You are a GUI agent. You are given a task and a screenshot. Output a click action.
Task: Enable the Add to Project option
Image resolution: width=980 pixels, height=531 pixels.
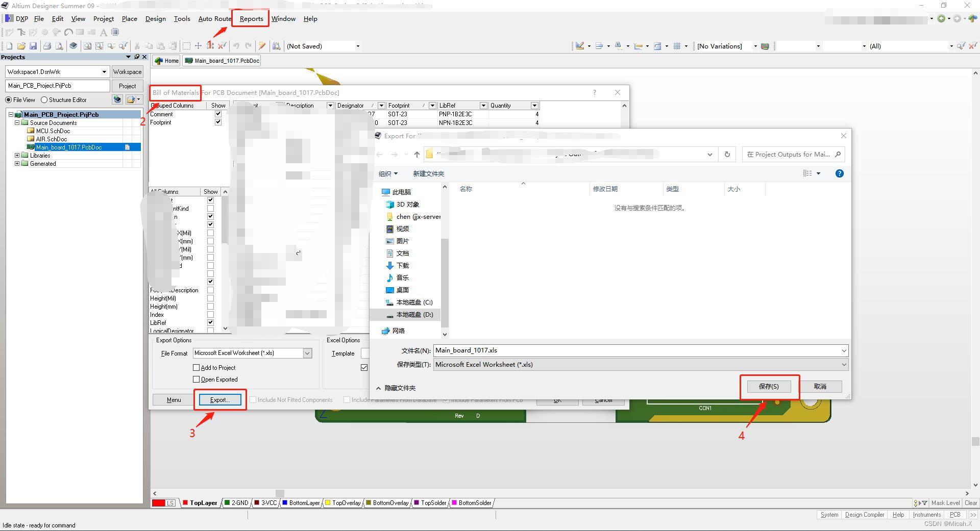195,367
